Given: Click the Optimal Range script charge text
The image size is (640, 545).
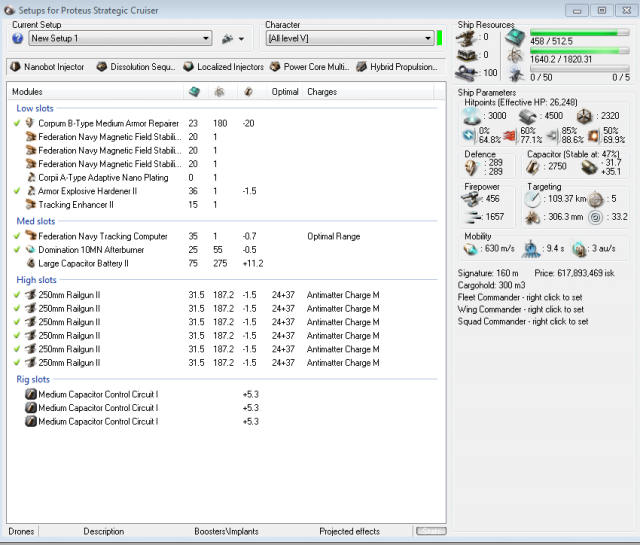Looking at the screenshot, I should [333, 236].
